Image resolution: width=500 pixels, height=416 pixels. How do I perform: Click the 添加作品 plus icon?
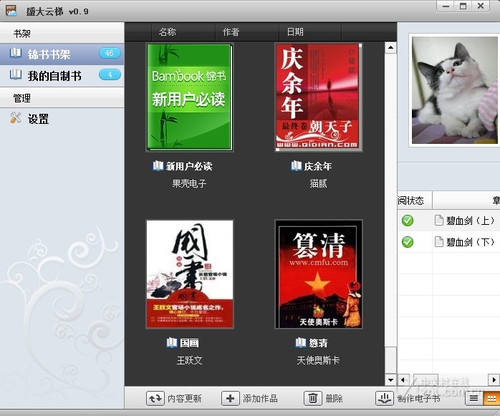click(x=230, y=398)
